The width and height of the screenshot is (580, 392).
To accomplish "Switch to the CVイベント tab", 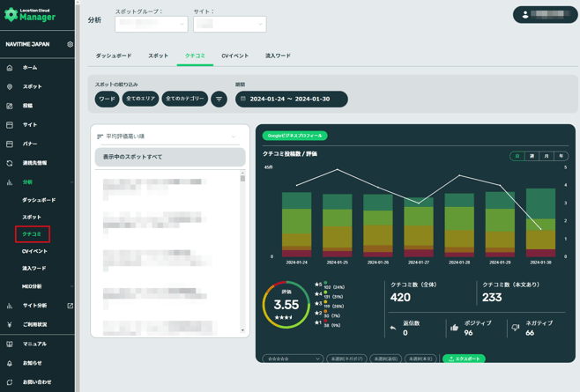I will click(x=234, y=55).
